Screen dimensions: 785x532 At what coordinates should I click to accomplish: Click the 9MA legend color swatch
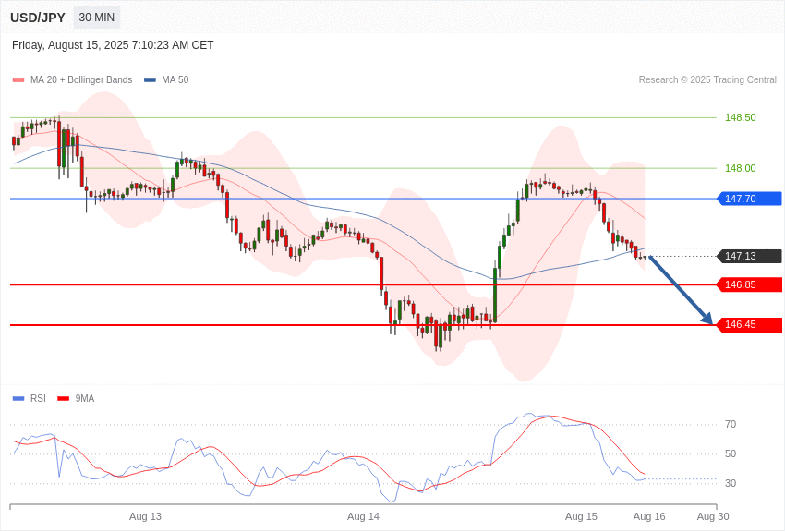[x=64, y=398]
